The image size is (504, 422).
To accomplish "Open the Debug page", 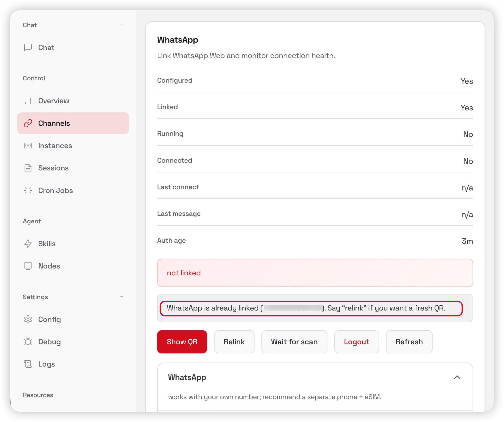I will [x=73, y=342].
